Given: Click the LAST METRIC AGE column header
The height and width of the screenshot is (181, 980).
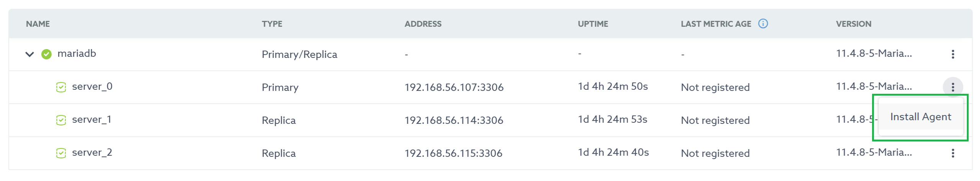Looking at the screenshot, I should click(715, 24).
